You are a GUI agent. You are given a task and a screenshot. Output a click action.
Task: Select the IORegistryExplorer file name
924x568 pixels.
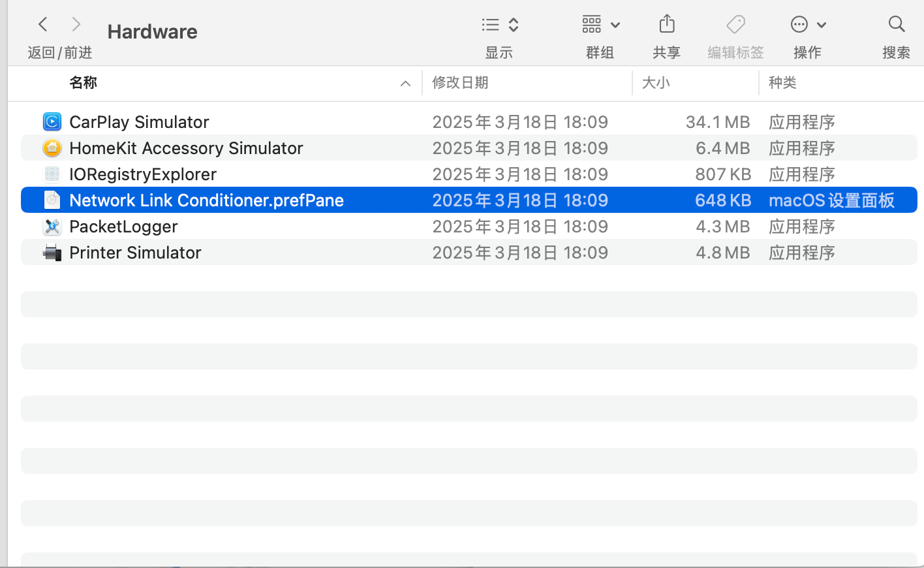(x=143, y=174)
